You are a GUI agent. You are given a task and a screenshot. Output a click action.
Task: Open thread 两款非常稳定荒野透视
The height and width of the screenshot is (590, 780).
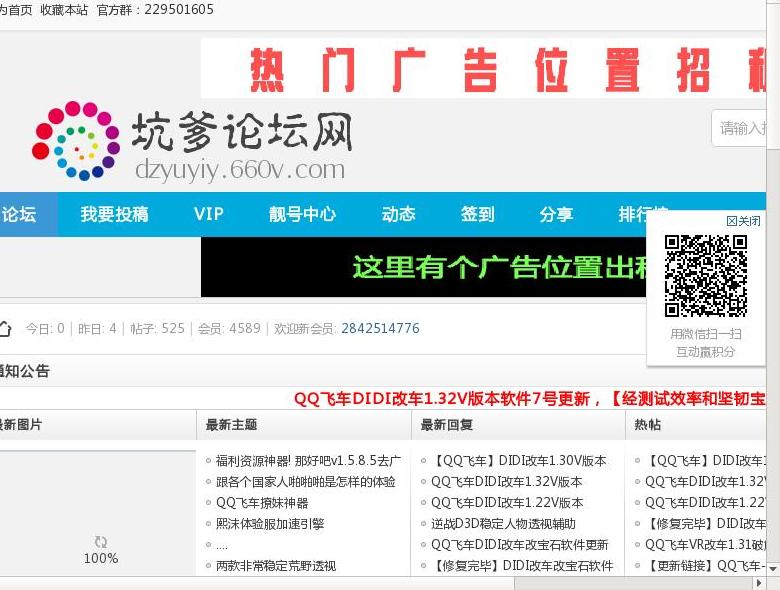276,566
